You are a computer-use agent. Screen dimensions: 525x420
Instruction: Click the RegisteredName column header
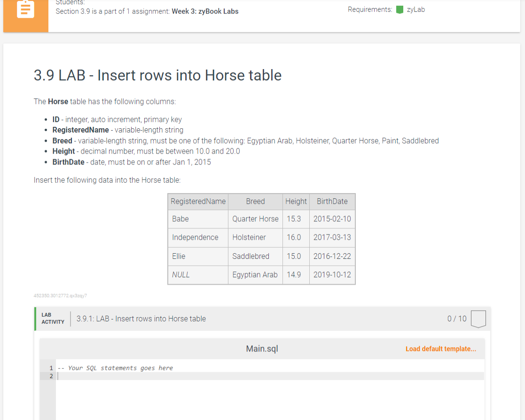tap(197, 201)
